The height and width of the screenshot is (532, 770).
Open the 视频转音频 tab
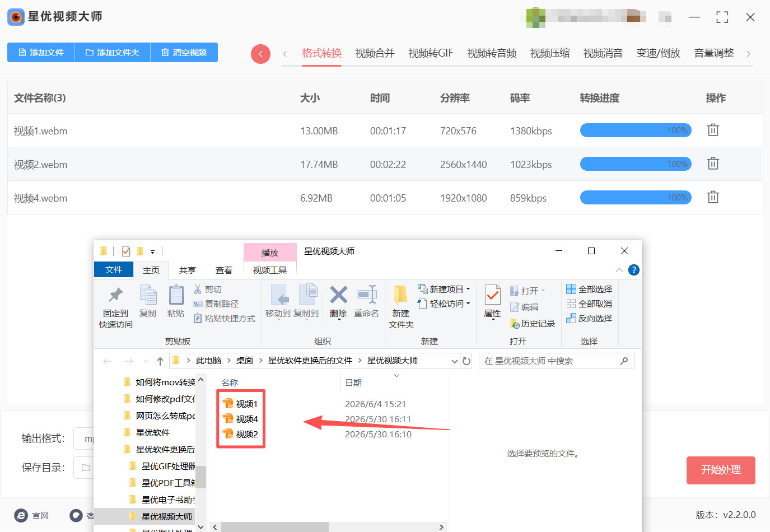click(x=492, y=53)
